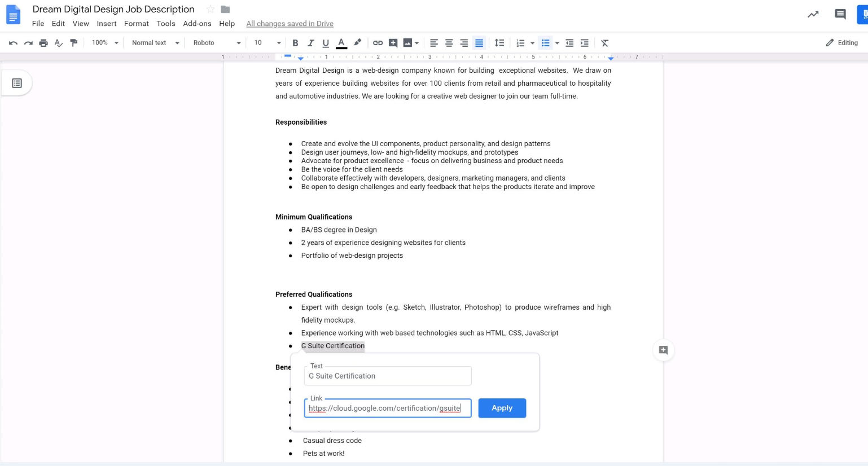The height and width of the screenshot is (466, 868).
Task: Select Right align
Action: tap(464, 43)
